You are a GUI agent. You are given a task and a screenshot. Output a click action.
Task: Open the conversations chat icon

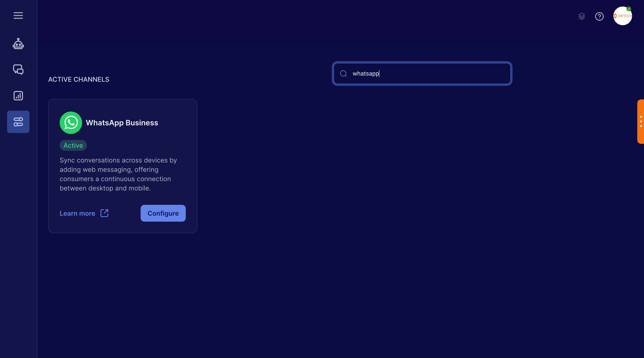pos(18,70)
